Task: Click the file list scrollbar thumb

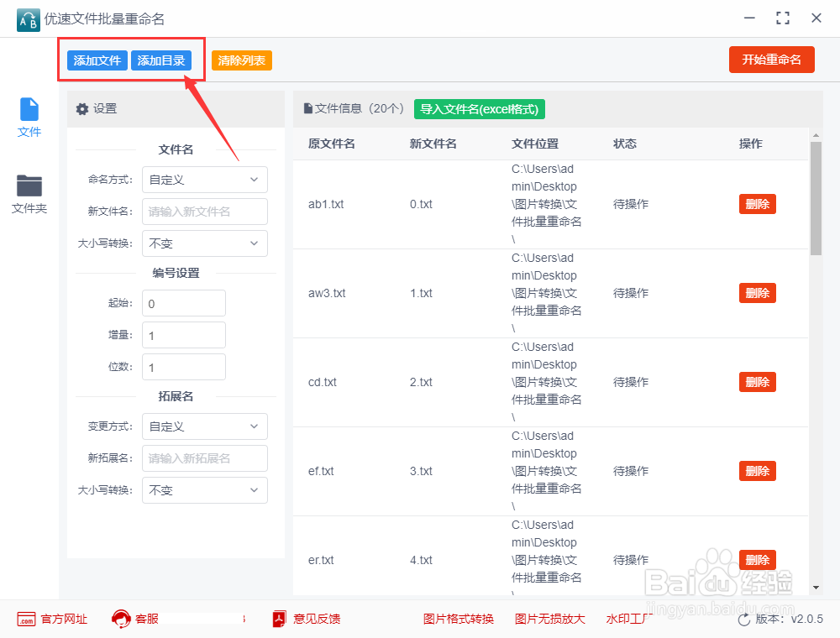Action: pos(816,198)
